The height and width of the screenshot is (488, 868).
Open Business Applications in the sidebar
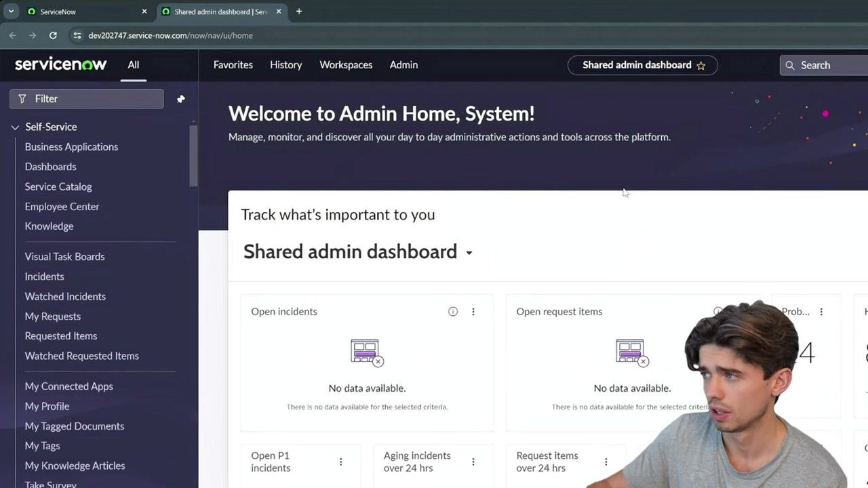(x=71, y=147)
